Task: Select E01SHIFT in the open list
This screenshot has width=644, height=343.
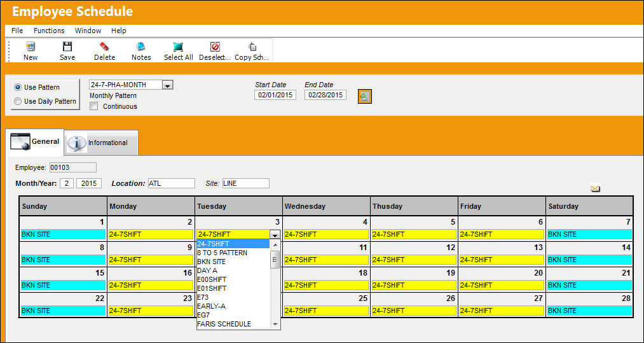Action: [x=233, y=288]
